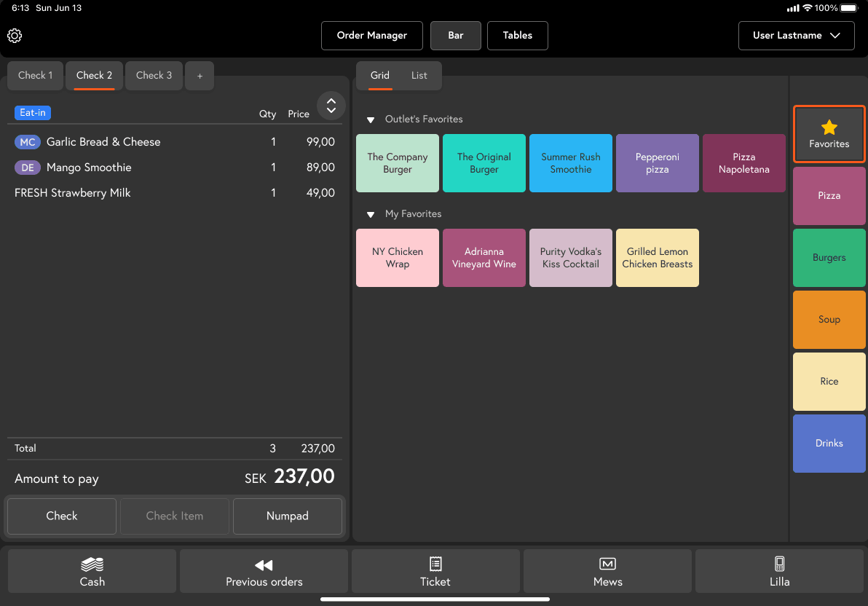Switch menu view to Grid
Viewport: 868px width, 606px height.
coord(380,76)
